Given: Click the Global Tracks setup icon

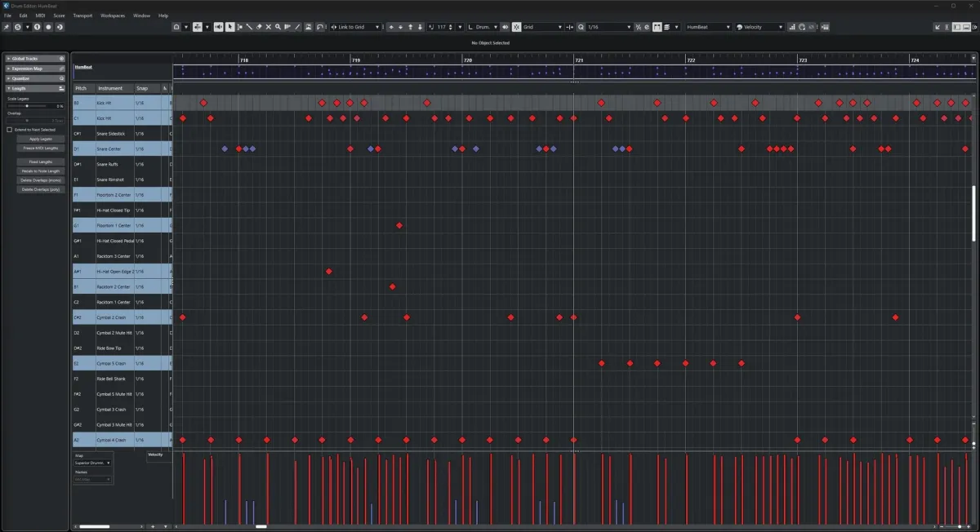Looking at the screenshot, I should click(x=61, y=59).
